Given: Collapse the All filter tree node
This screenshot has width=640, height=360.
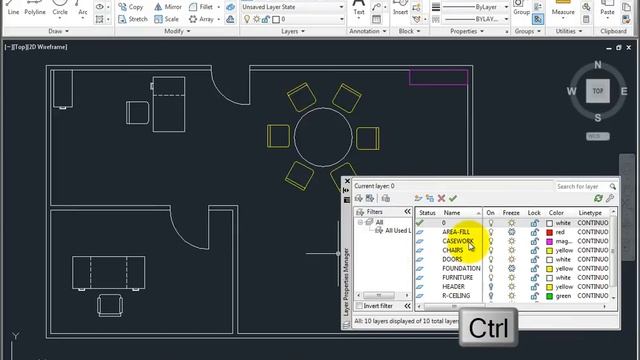Looking at the screenshot, I should 360,222.
